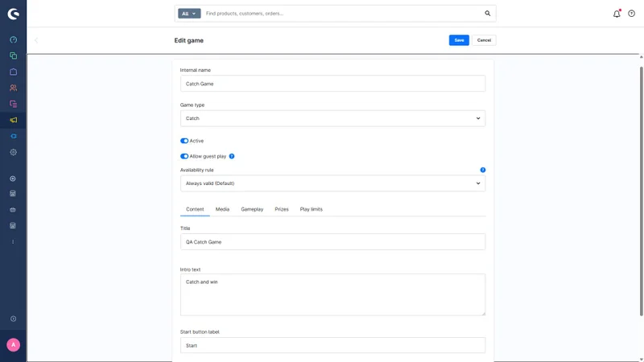The height and width of the screenshot is (362, 644).
Task: Open the help question mark icon
Action: tap(631, 14)
